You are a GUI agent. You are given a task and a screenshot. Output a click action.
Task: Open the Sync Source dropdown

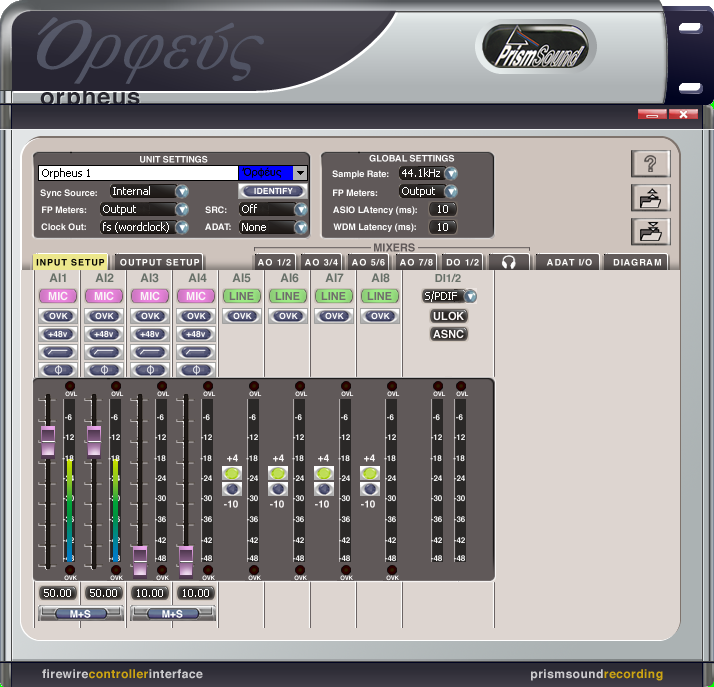click(x=182, y=192)
